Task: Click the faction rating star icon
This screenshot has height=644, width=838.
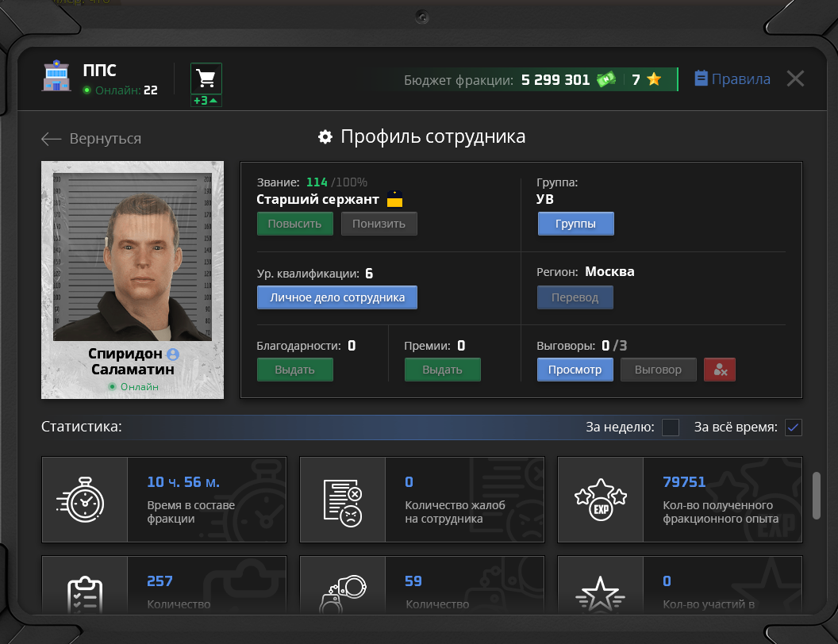Action: point(654,79)
